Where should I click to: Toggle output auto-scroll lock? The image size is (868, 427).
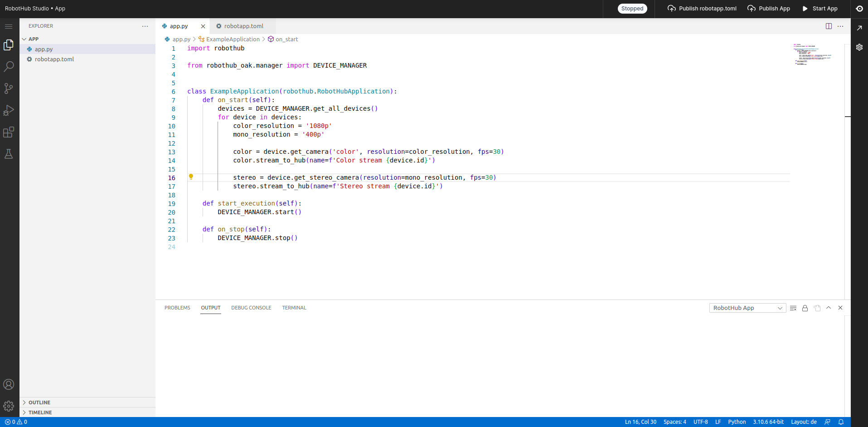pyautogui.click(x=805, y=308)
